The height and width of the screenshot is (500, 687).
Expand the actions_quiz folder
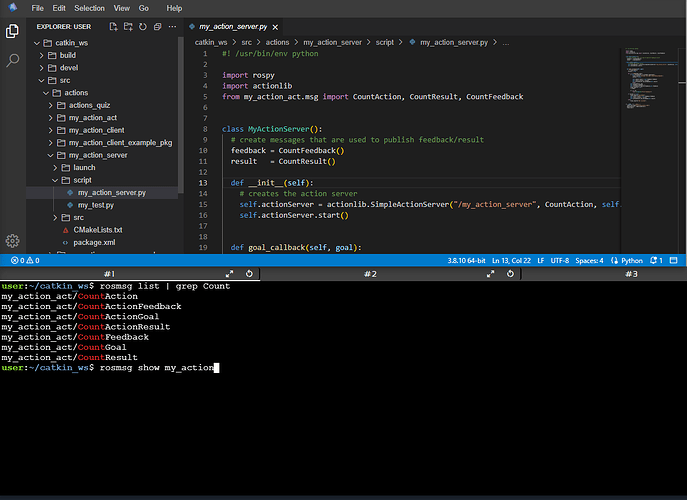tap(51, 105)
